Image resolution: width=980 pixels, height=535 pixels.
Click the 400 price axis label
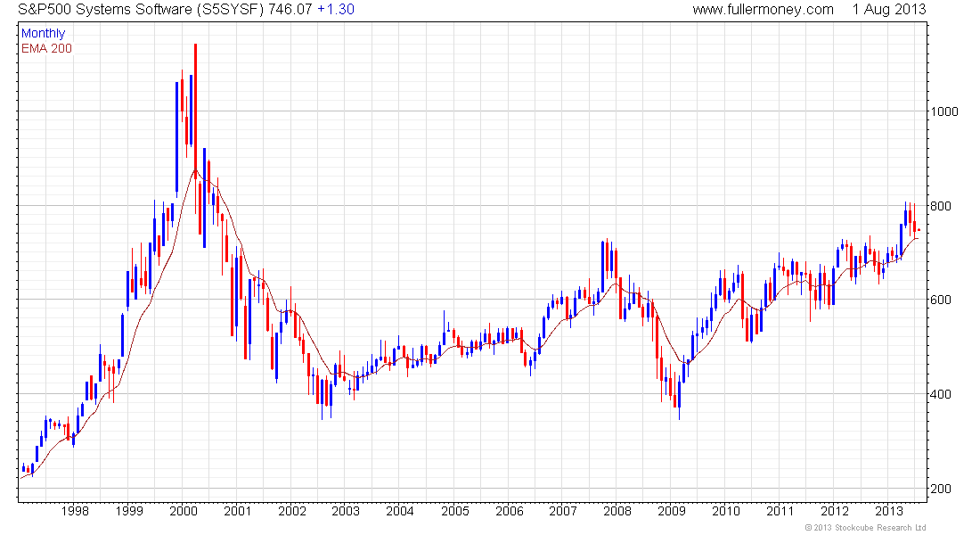pos(942,394)
